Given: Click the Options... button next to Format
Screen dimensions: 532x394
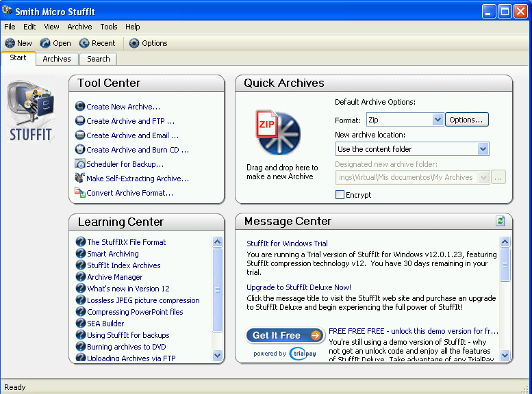Looking at the screenshot, I should point(466,120).
